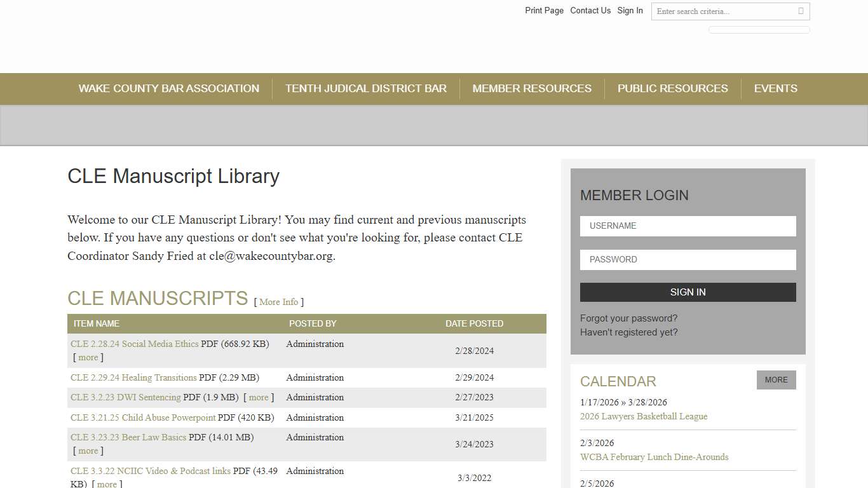Select Tenth Judical District Bar menu item

tap(366, 88)
